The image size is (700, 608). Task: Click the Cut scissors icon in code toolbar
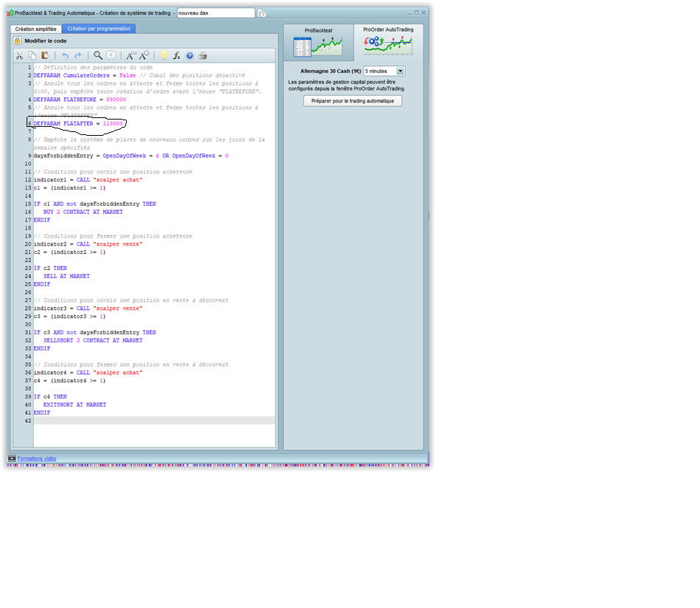pyautogui.click(x=19, y=56)
